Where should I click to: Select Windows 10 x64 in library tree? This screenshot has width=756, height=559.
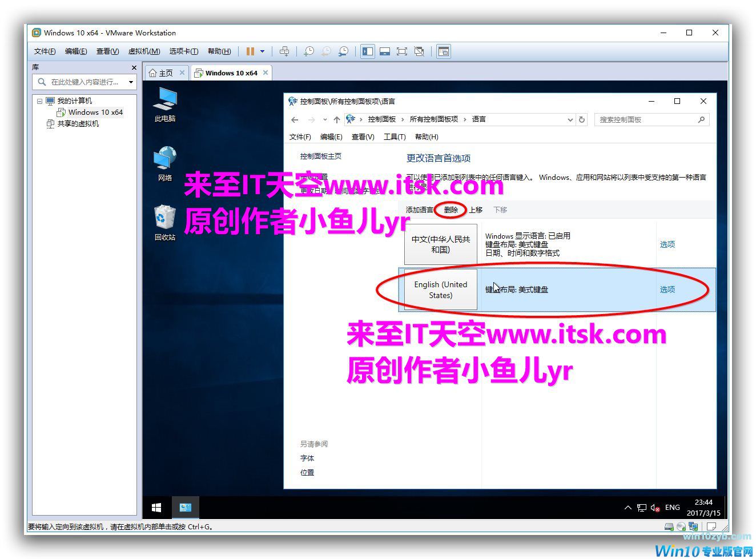tap(95, 112)
